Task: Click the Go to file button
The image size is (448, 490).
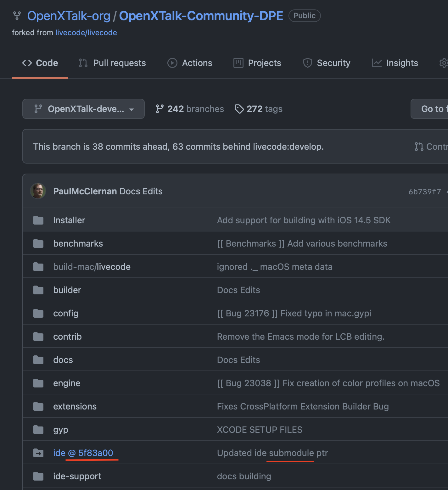Action: coord(429,109)
